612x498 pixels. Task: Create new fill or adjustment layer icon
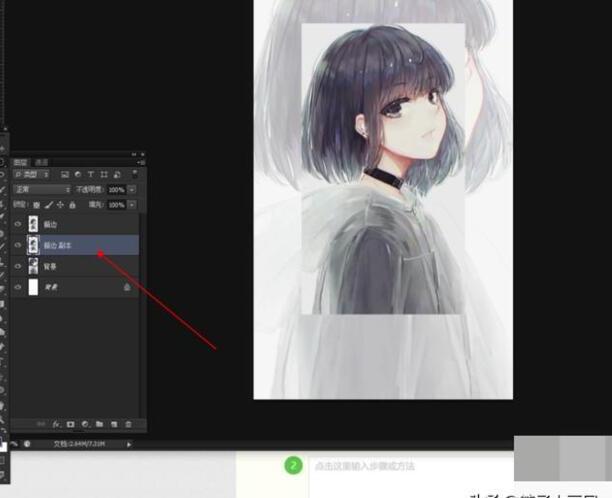85,424
